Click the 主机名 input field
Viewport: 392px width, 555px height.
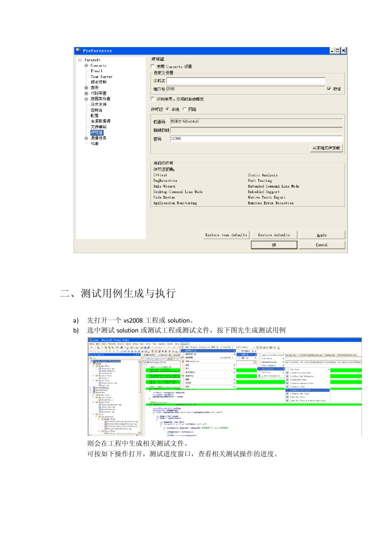pos(246,81)
